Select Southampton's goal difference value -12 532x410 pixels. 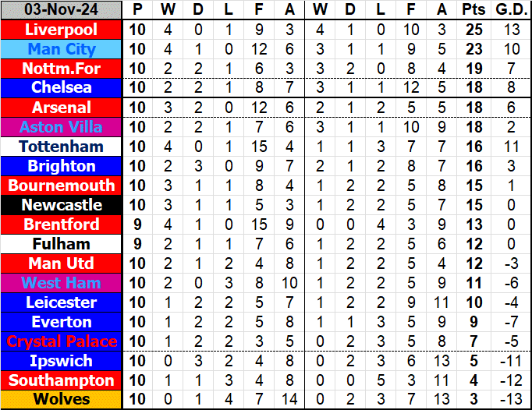click(x=511, y=380)
